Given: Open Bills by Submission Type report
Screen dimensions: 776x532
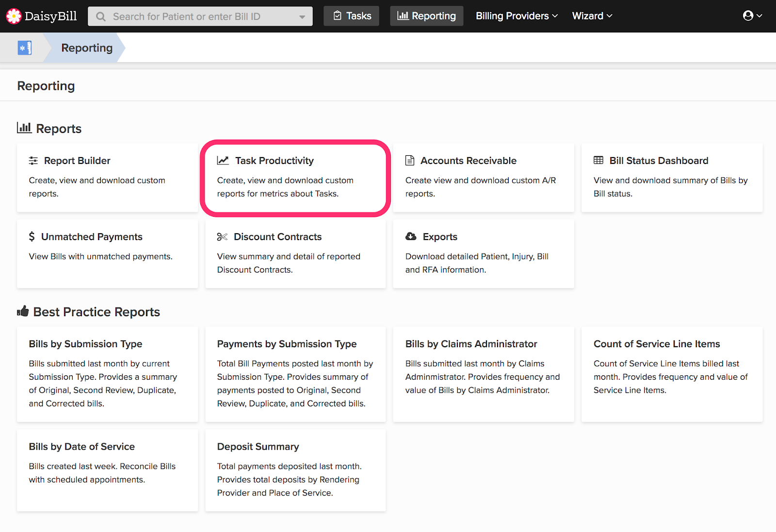Looking at the screenshot, I should (x=107, y=374).
